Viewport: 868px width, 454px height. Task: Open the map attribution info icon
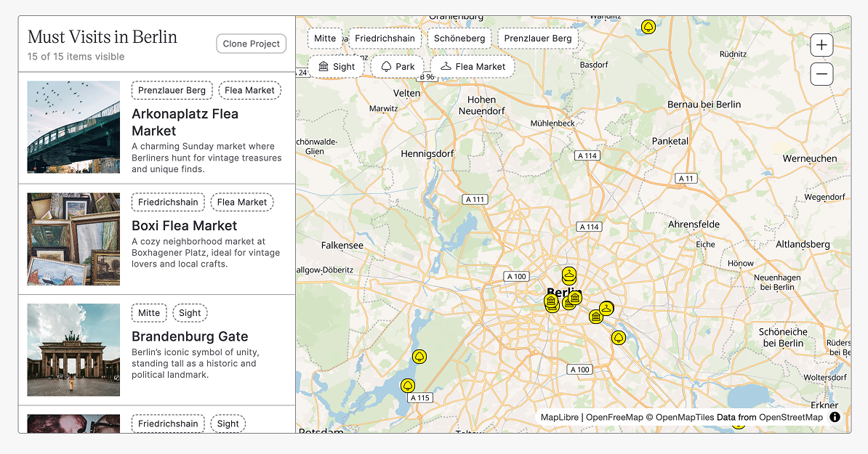[835, 418]
